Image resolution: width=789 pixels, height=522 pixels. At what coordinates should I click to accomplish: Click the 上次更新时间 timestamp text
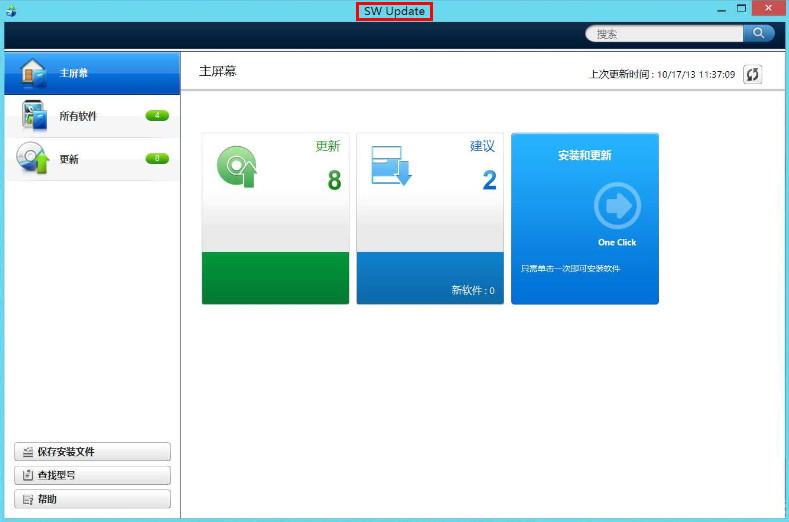(x=662, y=74)
